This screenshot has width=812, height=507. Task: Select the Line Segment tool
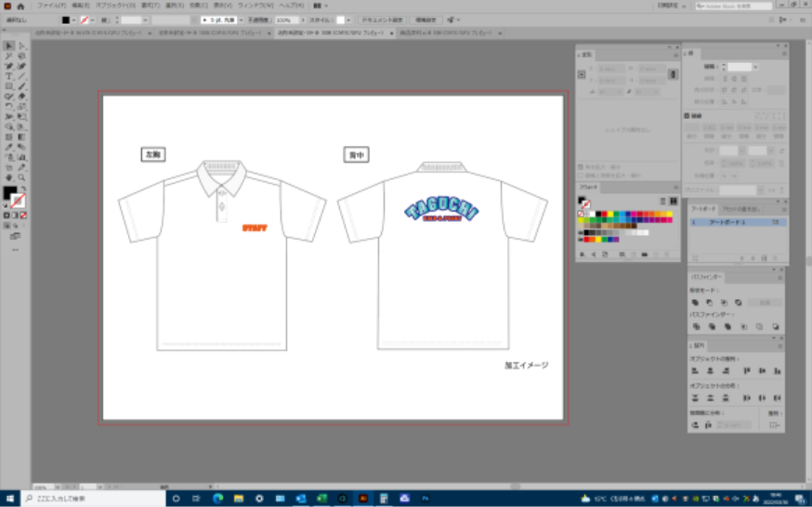(x=21, y=76)
